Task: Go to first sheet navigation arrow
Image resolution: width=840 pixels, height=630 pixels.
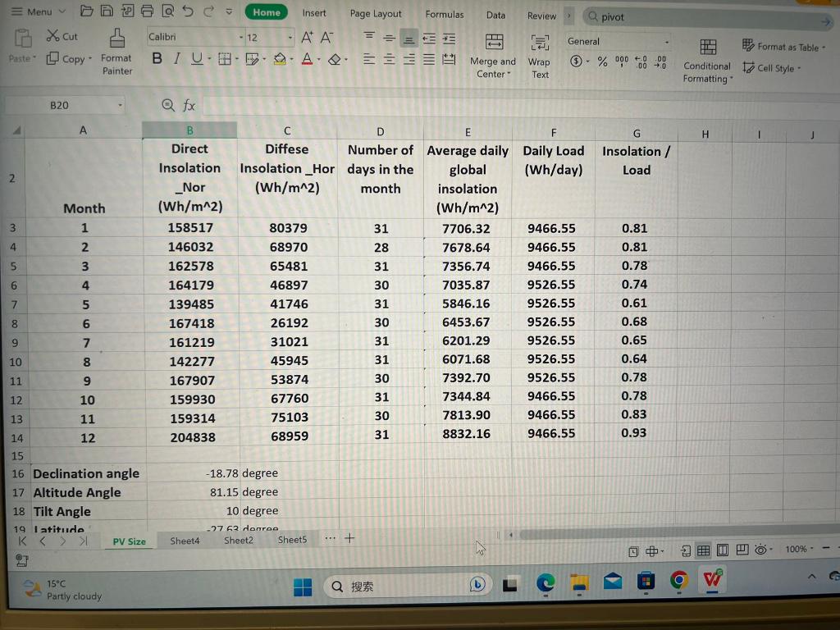Action: pos(22,541)
